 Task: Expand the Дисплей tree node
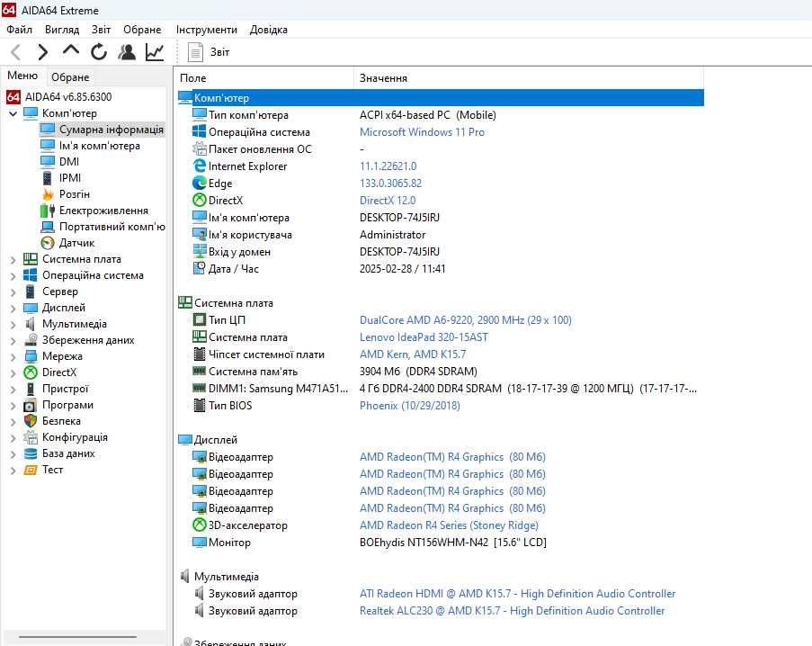[x=13, y=309]
